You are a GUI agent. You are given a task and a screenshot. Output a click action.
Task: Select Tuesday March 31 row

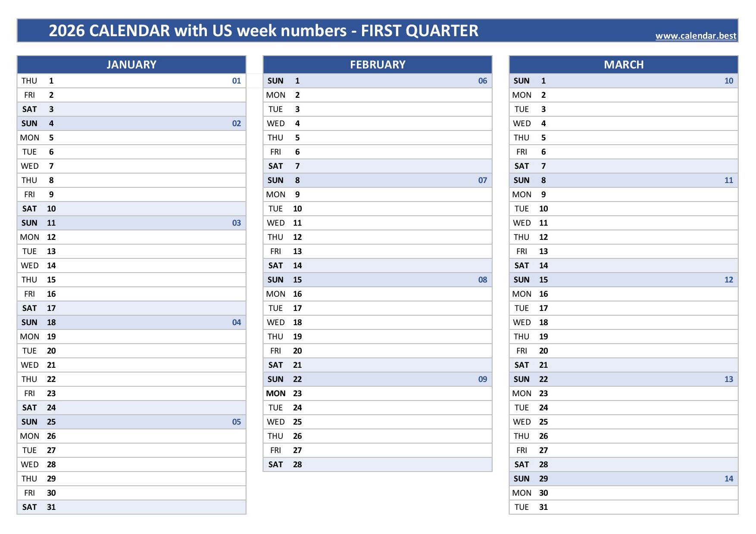624,507
